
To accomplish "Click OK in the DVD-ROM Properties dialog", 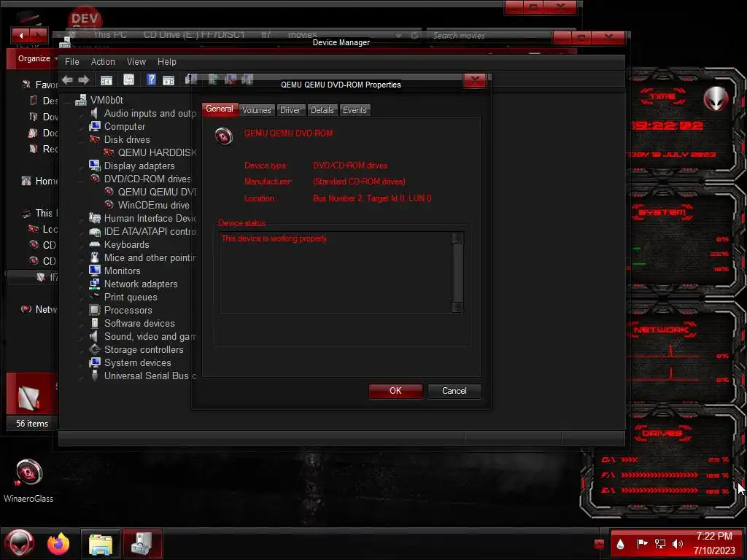I will click(395, 391).
